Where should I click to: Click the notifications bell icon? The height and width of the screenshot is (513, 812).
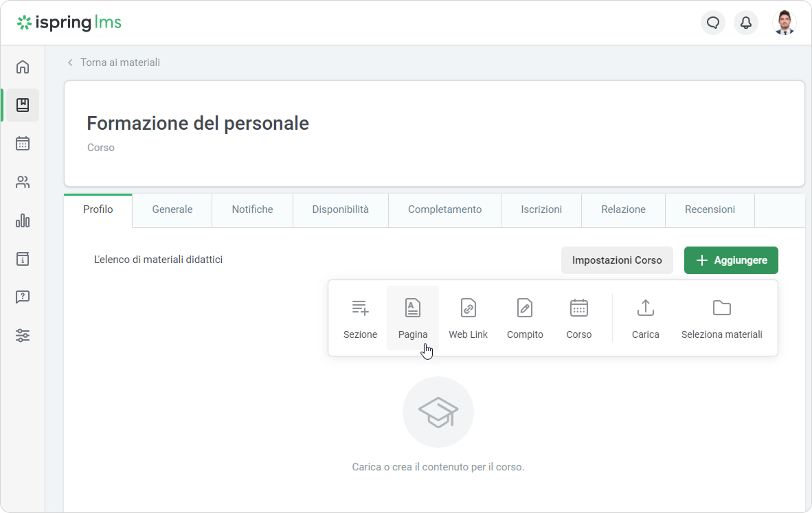point(745,23)
